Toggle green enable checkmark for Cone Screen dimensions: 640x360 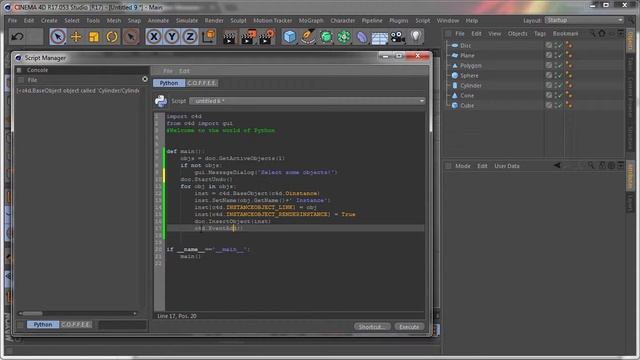coord(560,96)
